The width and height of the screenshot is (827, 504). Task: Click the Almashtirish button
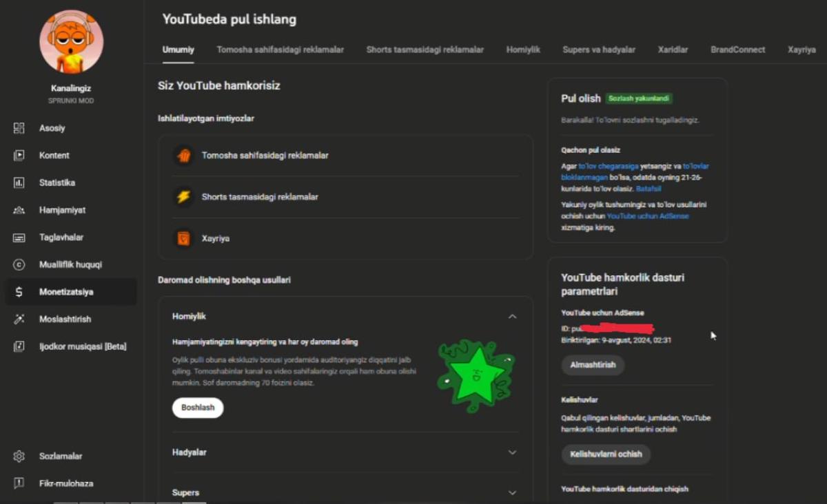[x=593, y=365]
